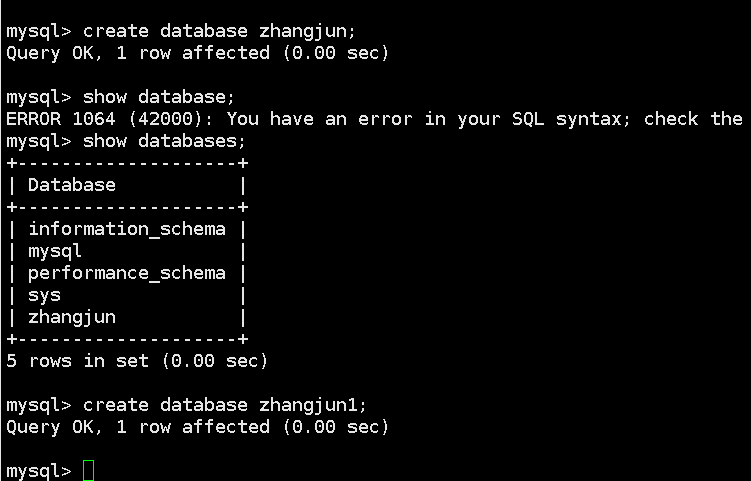
Task: Click the 'mysql>' prompt before 'show databases;'
Action: pos(38,141)
